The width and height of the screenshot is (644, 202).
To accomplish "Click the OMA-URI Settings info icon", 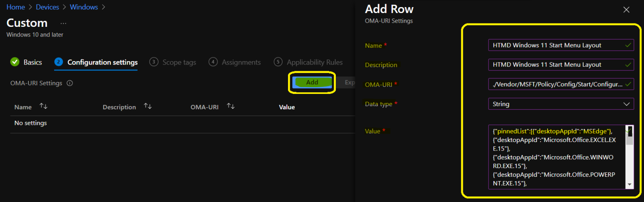I will (70, 83).
